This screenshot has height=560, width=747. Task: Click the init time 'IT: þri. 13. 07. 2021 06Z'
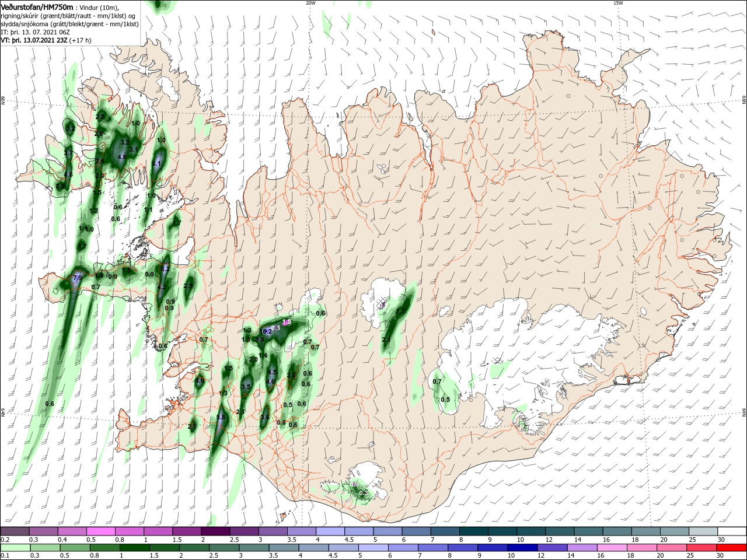(x=34, y=32)
